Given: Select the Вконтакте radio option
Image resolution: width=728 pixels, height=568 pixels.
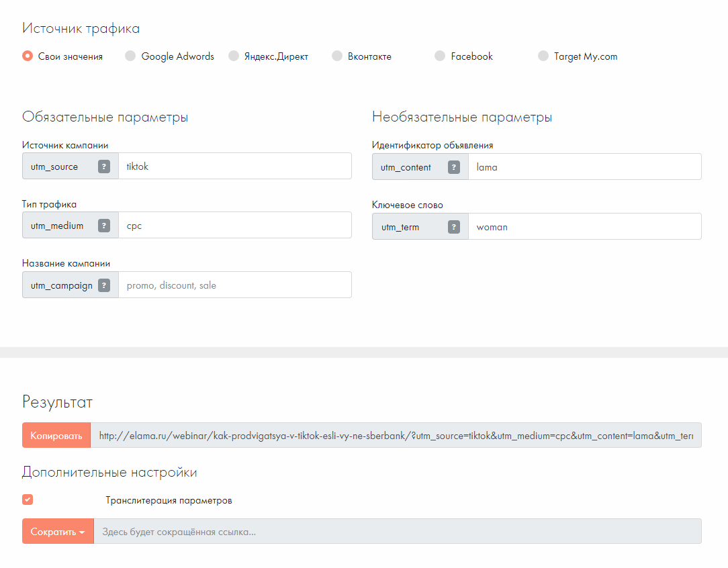Looking at the screenshot, I should point(337,56).
